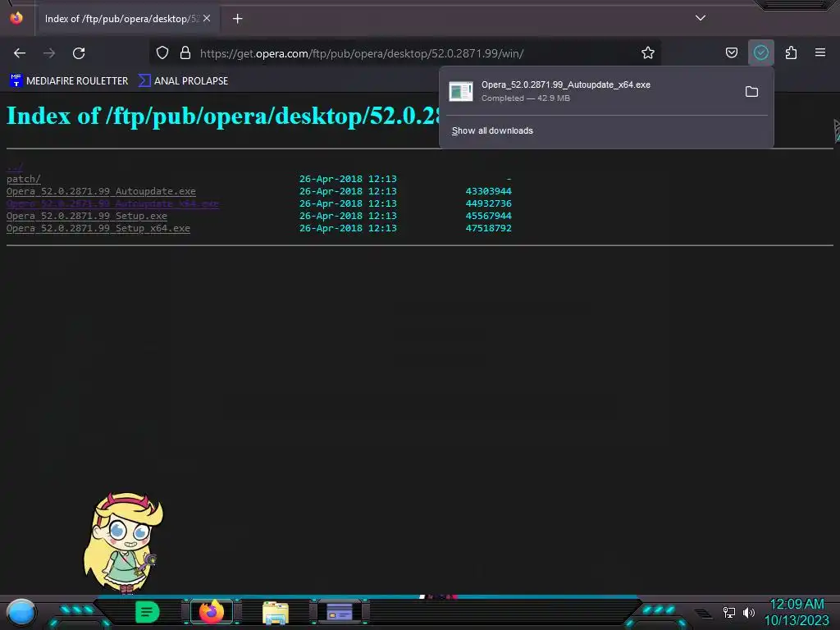
Task: Select the Index of /ftp/pub/opera tab
Action: point(127,19)
